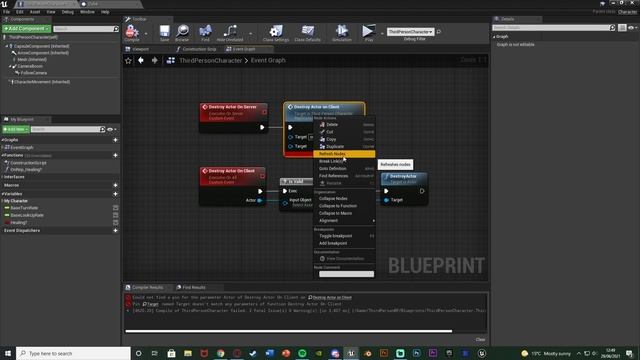Click the Find toolbar icon

point(205,33)
